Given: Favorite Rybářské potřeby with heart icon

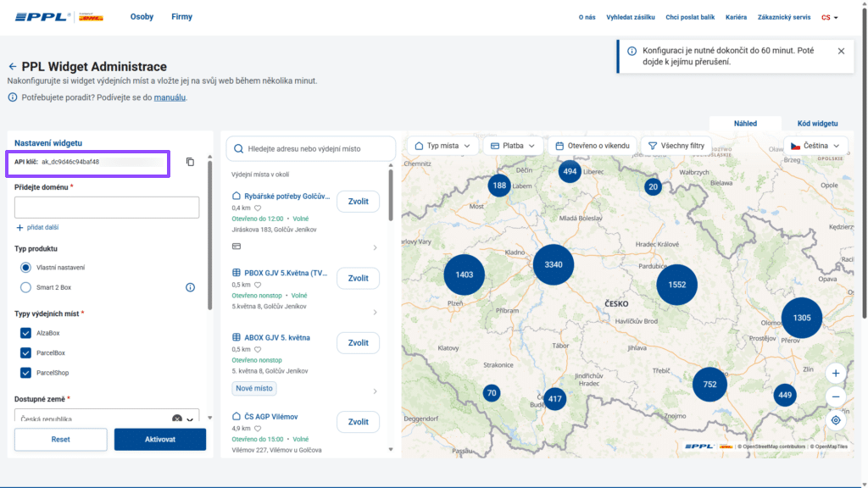Looking at the screenshot, I should click(258, 208).
